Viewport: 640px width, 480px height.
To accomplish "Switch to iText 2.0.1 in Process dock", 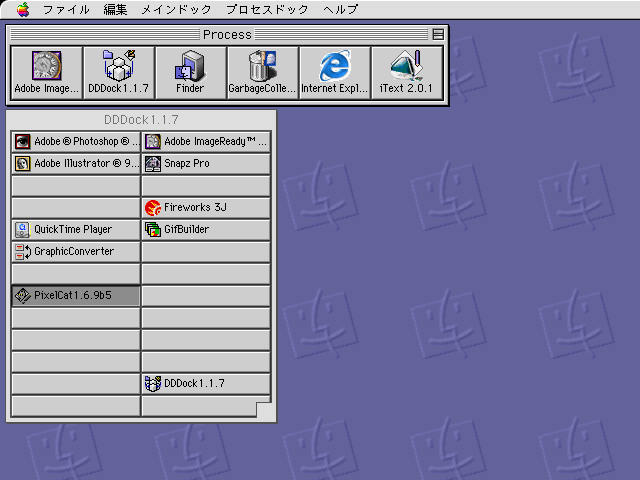I will pos(407,73).
